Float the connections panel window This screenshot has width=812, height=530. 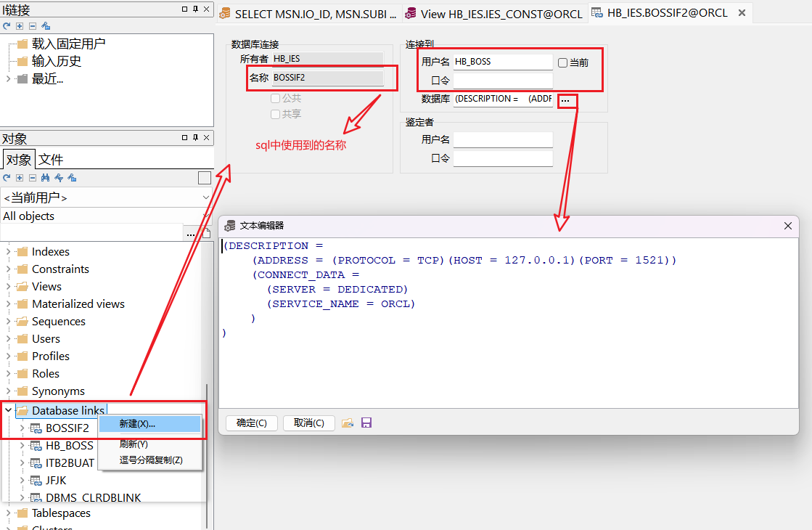click(x=184, y=9)
